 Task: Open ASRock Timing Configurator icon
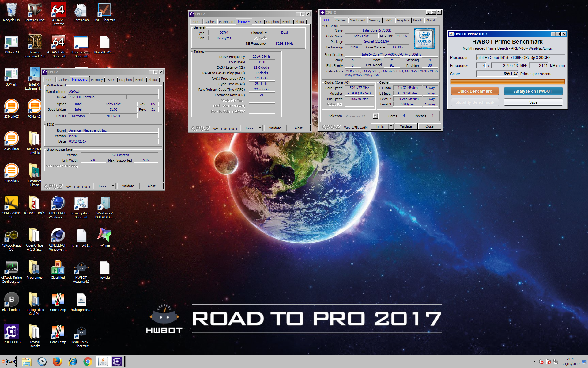click(11, 272)
